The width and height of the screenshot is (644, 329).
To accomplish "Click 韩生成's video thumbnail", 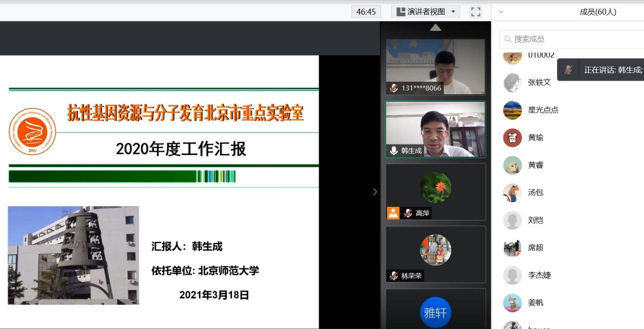I will pyautogui.click(x=435, y=129).
